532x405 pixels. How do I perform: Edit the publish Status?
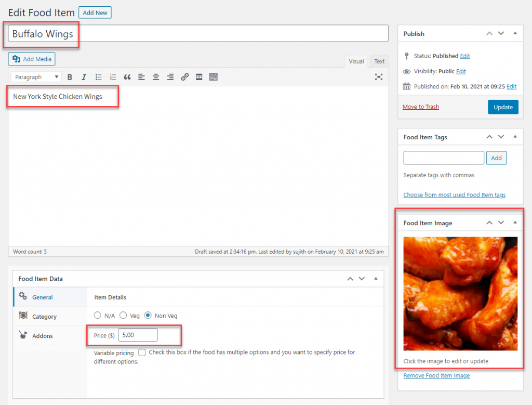465,56
